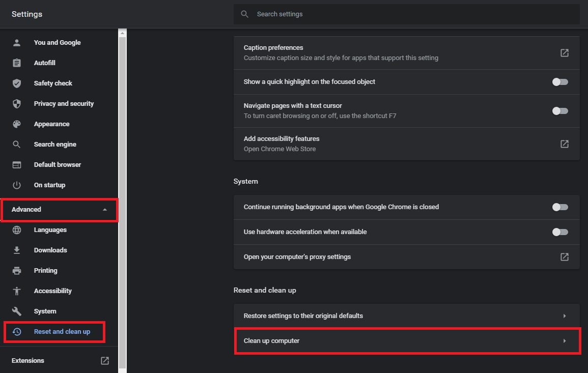588x373 pixels.
Task: Collapse the Advanced section in sidebar
Action: click(105, 210)
